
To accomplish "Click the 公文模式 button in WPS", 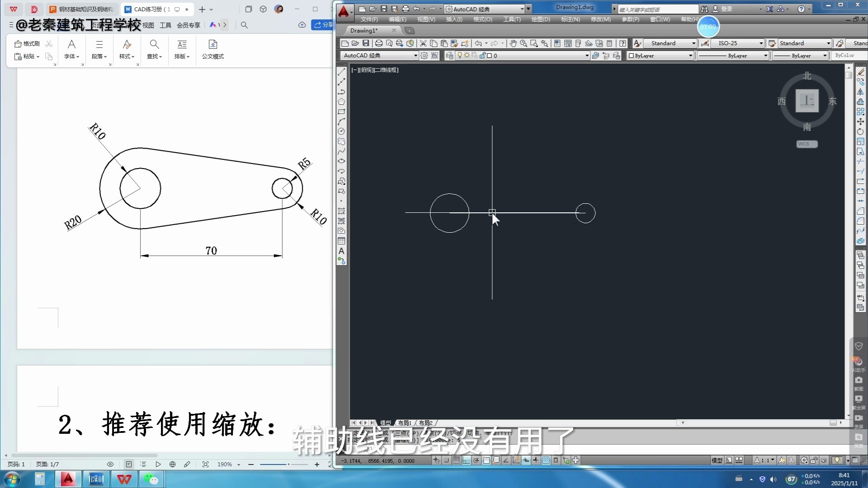I will pos(213,50).
